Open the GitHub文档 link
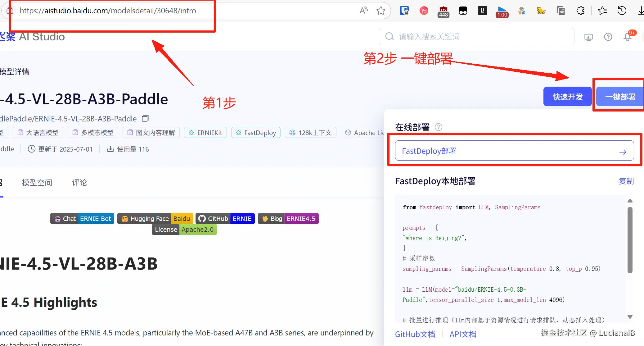 pyautogui.click(x=415, y=334)
